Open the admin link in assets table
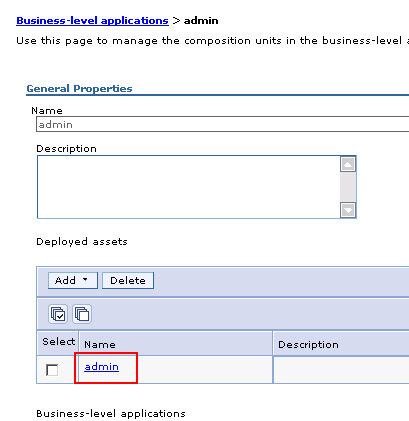This screenshot has width=409, height=421. (101, 367)
